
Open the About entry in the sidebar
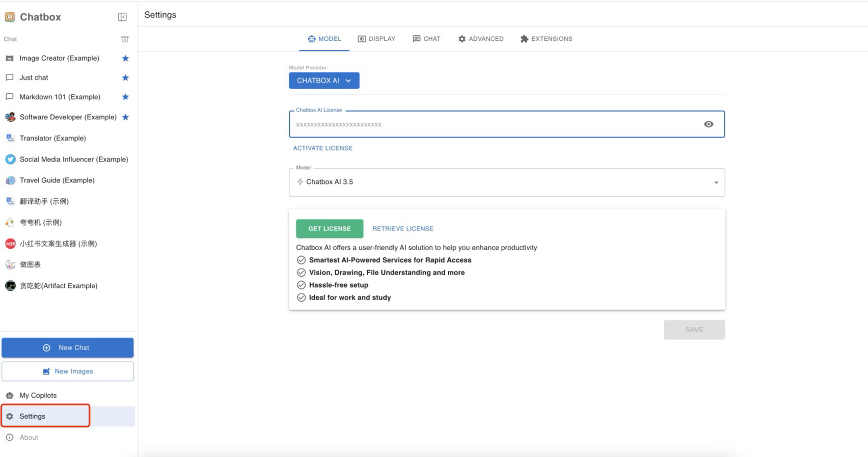click(x=68, y=437)
